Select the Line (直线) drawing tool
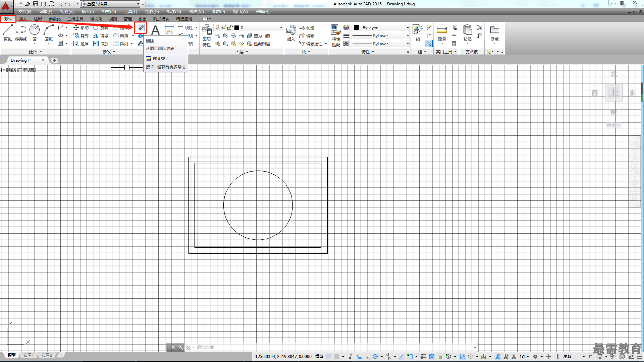Screen dimensions: 644x362 (8, 33)
